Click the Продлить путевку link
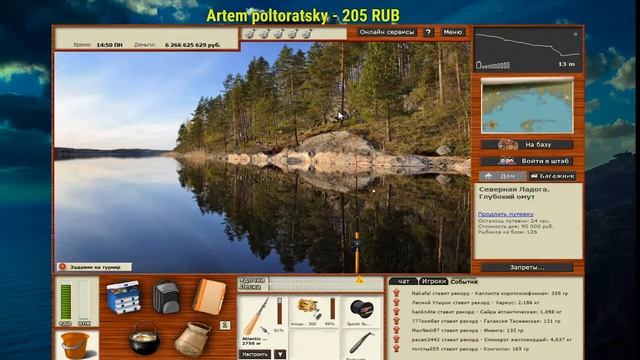This screenshot has width=640, height=360. (506, 214)
